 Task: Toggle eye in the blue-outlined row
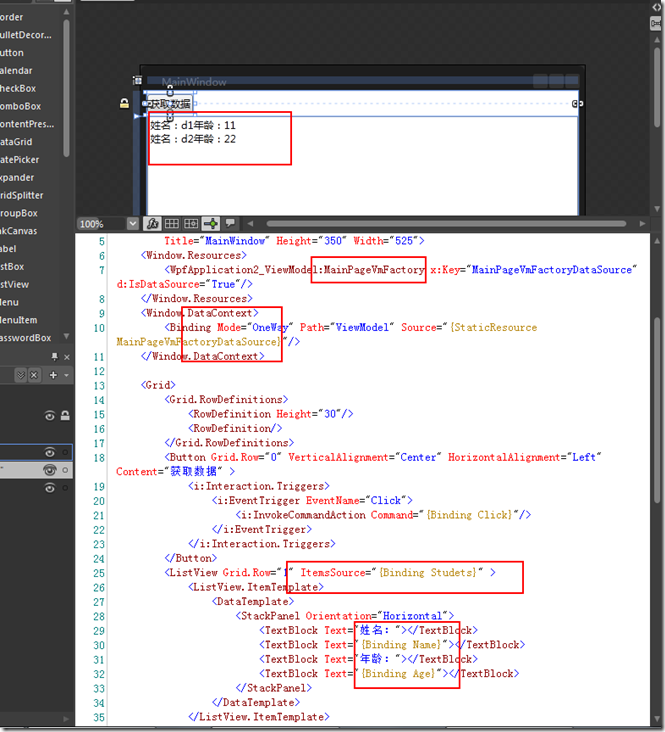click(50, 452)
